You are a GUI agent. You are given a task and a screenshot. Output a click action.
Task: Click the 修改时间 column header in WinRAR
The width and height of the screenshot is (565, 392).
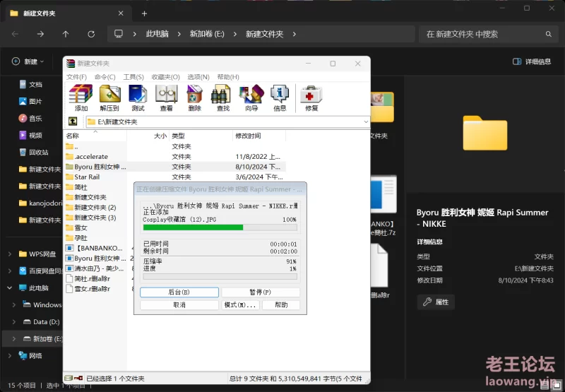click(x=258, y=136)
